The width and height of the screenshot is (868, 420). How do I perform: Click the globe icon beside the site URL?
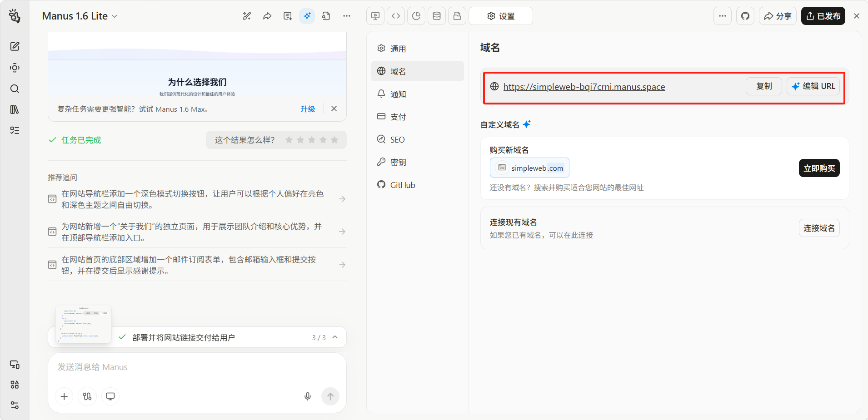[x=494, y=86]
